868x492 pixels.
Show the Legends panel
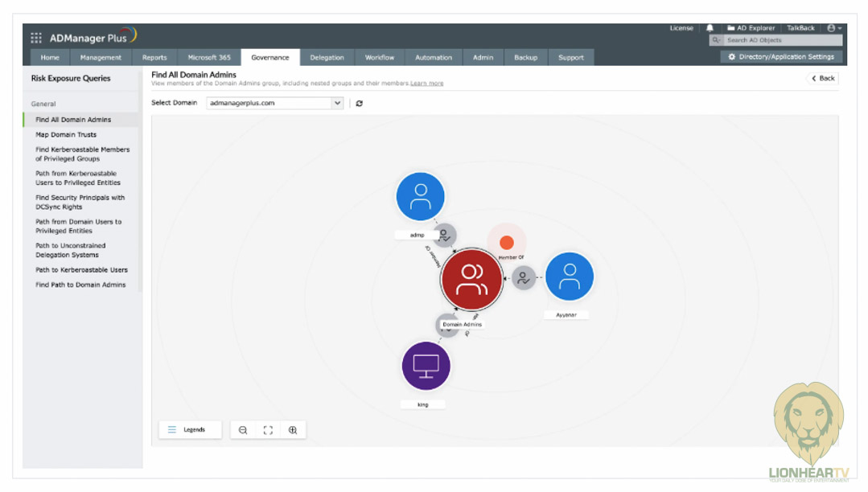(x=190, y=430)
